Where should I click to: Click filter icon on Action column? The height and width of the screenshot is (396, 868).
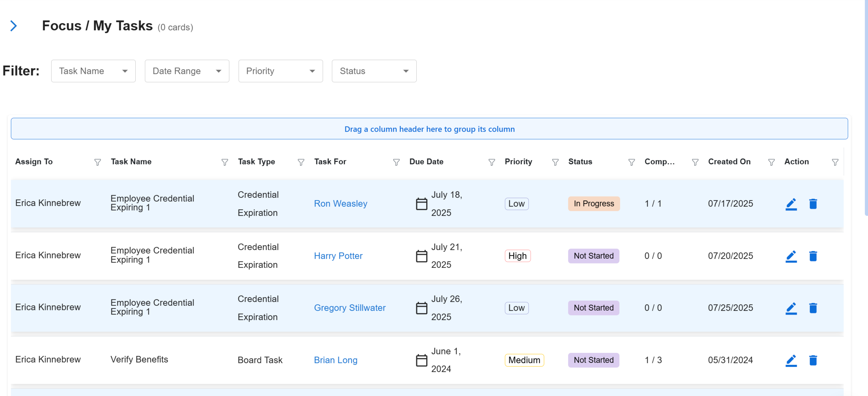click(835, 162)
